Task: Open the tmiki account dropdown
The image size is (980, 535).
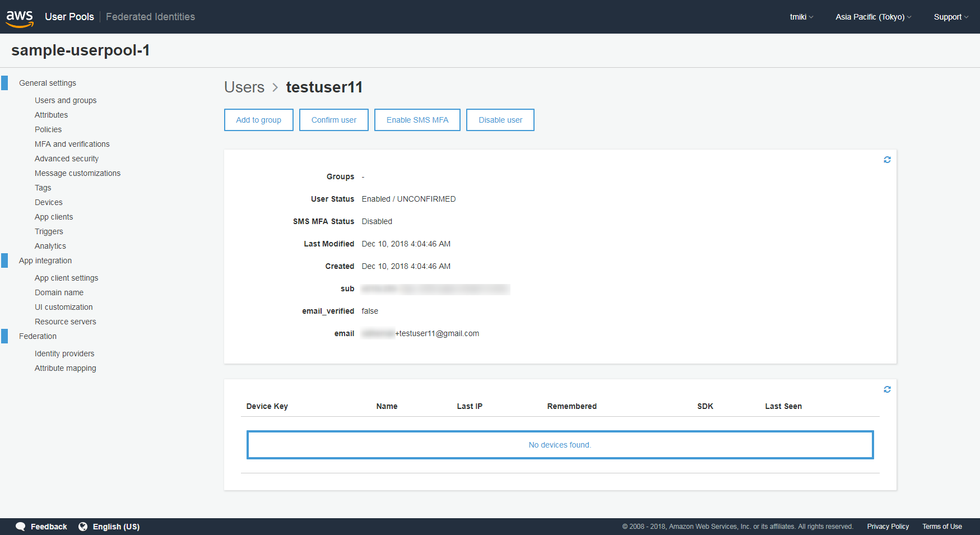Action: pos(801,17)
